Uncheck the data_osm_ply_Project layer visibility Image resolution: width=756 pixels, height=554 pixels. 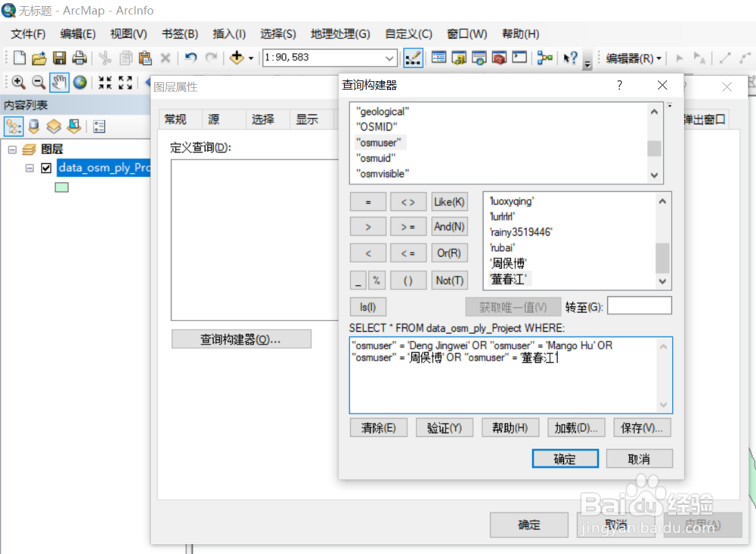(46, 168)
